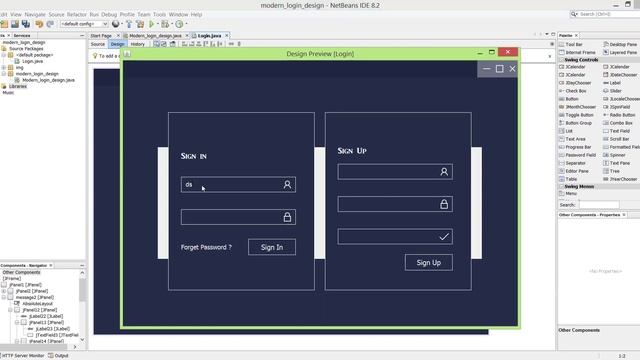Click the Profile Project clock icon
Image resolution: width=640 pixels, height=360 pixels.
(x=179, y=24)
